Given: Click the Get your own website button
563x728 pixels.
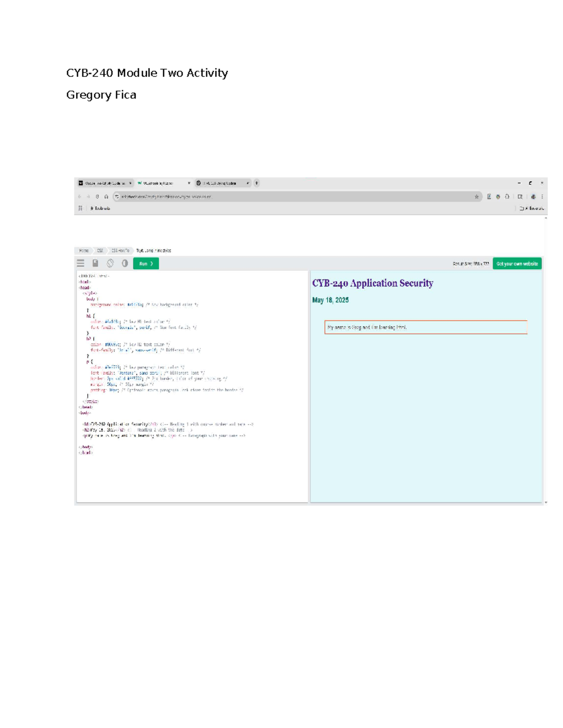Looking at the screenshot, I should pos(517,263).
